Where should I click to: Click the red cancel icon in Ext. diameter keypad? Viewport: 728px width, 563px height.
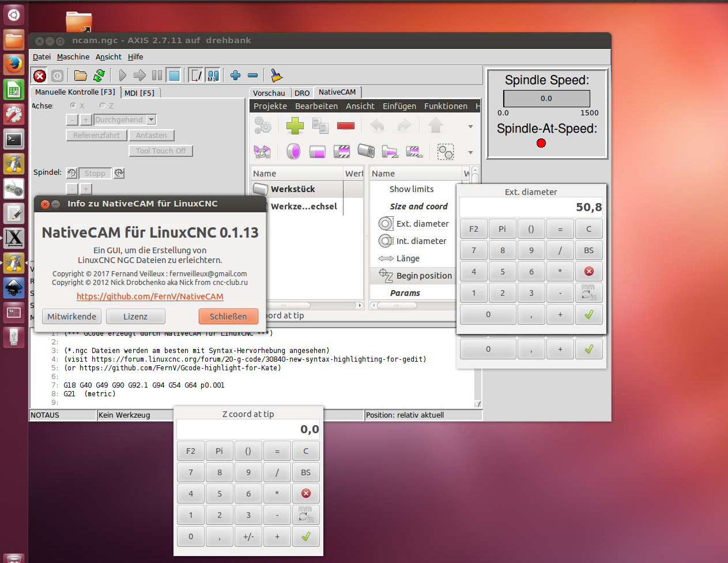589,271
